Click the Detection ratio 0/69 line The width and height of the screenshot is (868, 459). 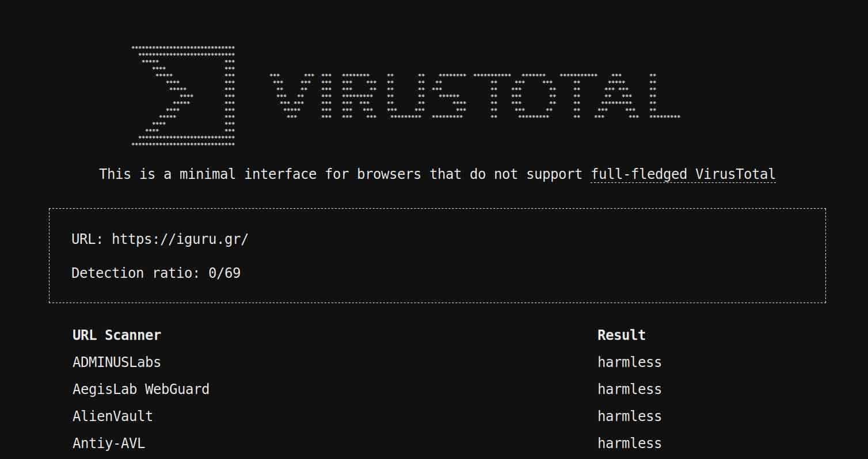[156, 273]
